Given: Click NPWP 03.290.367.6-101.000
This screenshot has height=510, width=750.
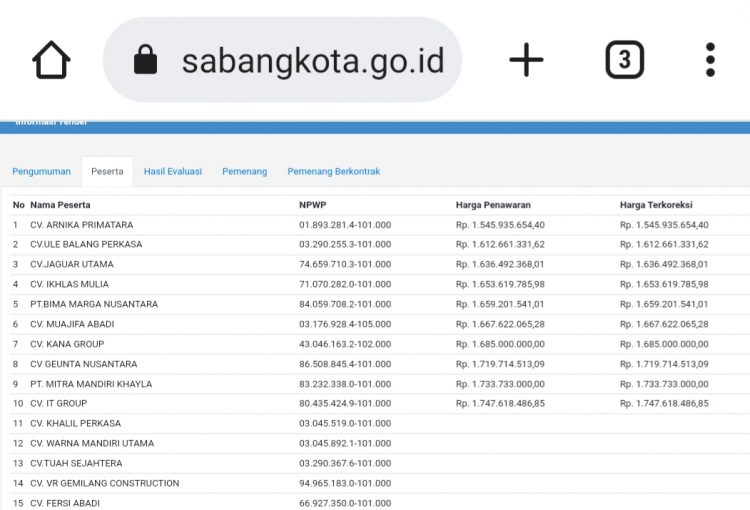Looking at the screenshot, I should pyautogui.click(x=345, y=464).
